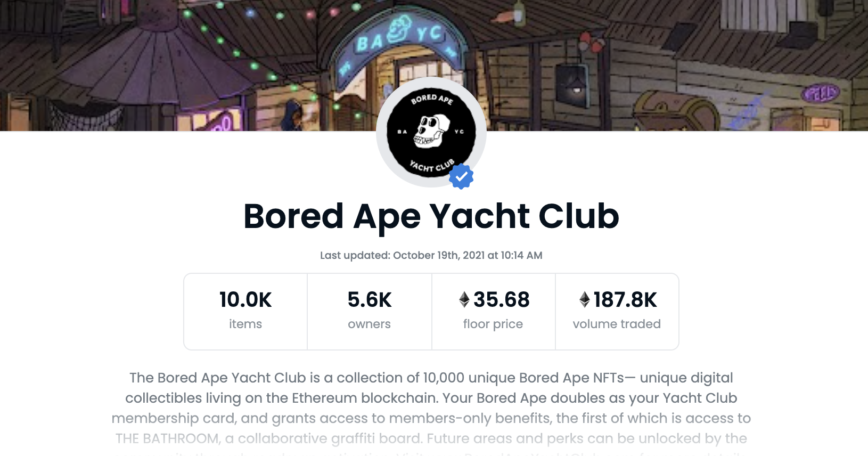Click the 187.8K volume traded value
This screenshot has width=868, height=456.
(625, 300)
